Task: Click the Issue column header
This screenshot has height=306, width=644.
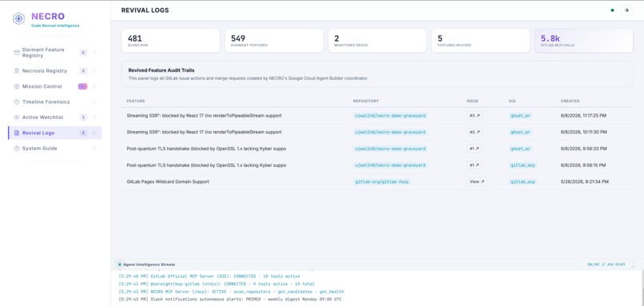Action: tap(472, 101)
